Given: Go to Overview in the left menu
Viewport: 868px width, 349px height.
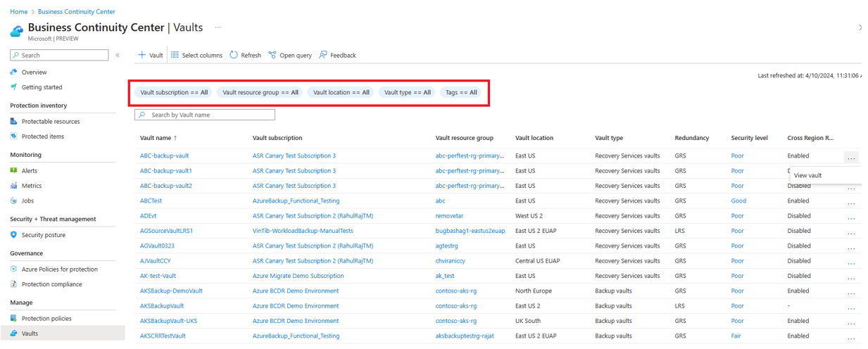Looking at the screenshot, I should [34, 72].
